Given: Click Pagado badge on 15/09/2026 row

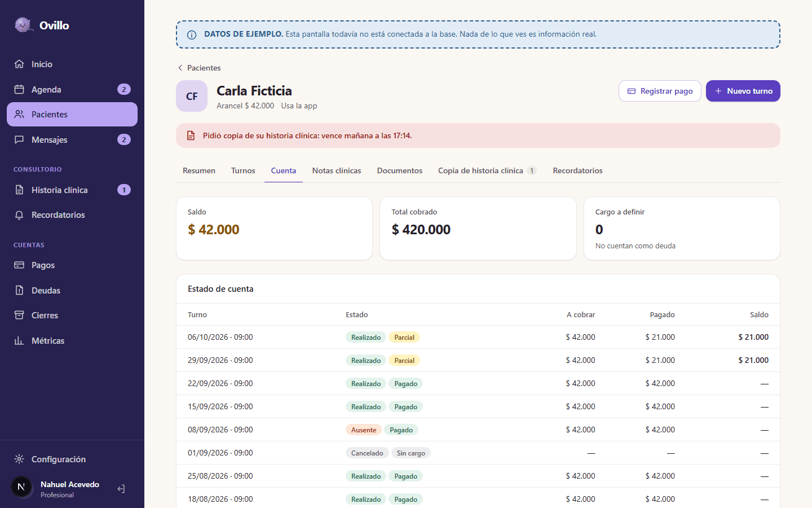Looking at the screenshot, I should [406, 406].
